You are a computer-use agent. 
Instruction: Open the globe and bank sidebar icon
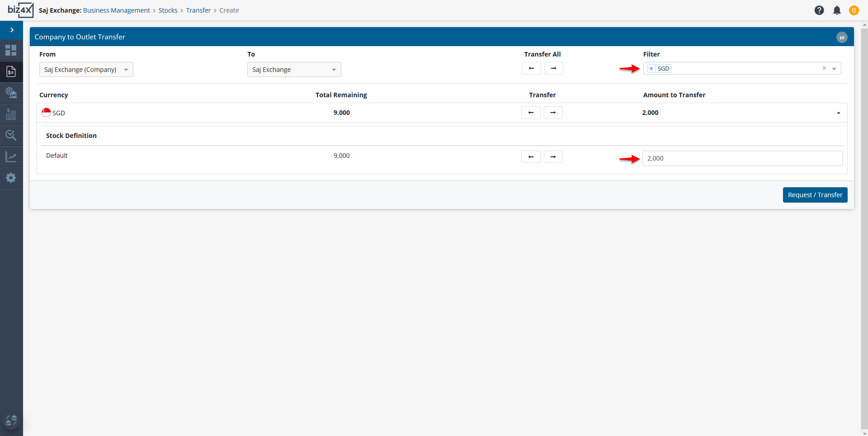11,93
